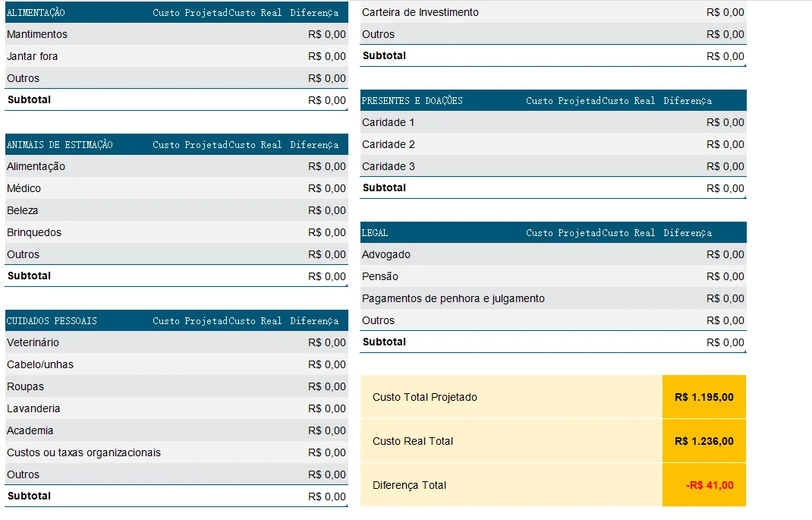Screen dimensions: 812x520
Task: Click the PRESENTES E DOAÇÕES header
Action: [412, 101]
